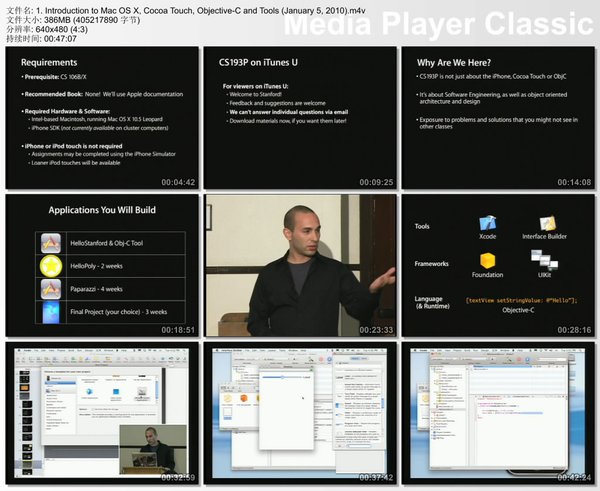Click the We can't answer individual questions line
600x491 pixels.
pos(287,112)
